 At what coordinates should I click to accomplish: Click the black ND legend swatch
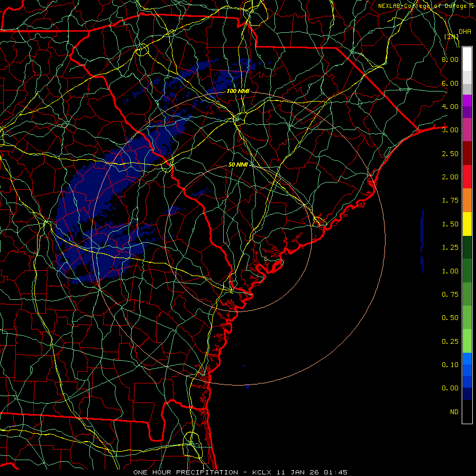pyautogui.click(x=467, y=411)
